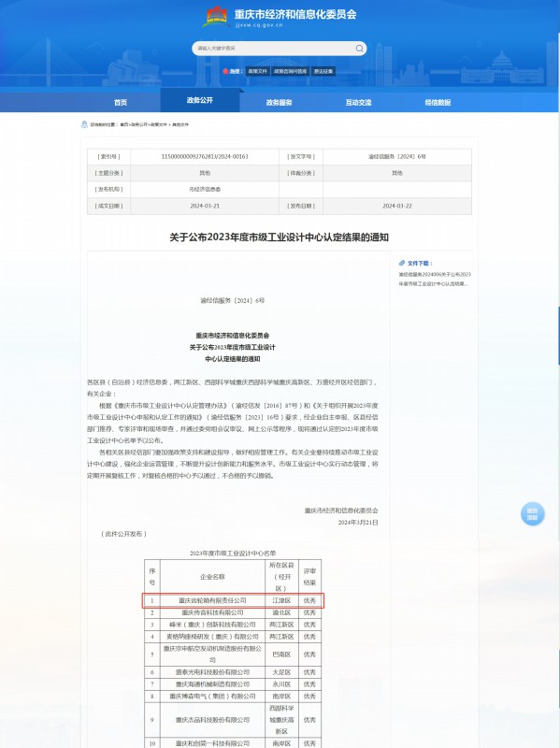Click the round back-to-top button
Image resolution: width=560 pixels, height=748 pixels.
tap(532, 513)
